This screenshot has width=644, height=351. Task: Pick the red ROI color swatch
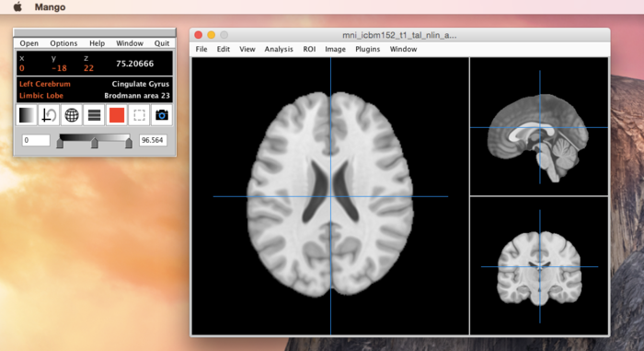(x=117, y=115)
